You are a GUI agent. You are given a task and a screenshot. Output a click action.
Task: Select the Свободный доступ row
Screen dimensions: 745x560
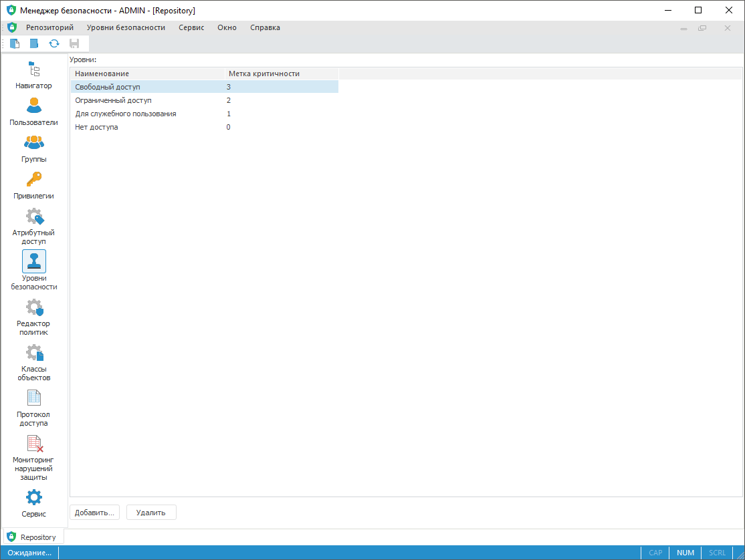(x=205, y=87)
